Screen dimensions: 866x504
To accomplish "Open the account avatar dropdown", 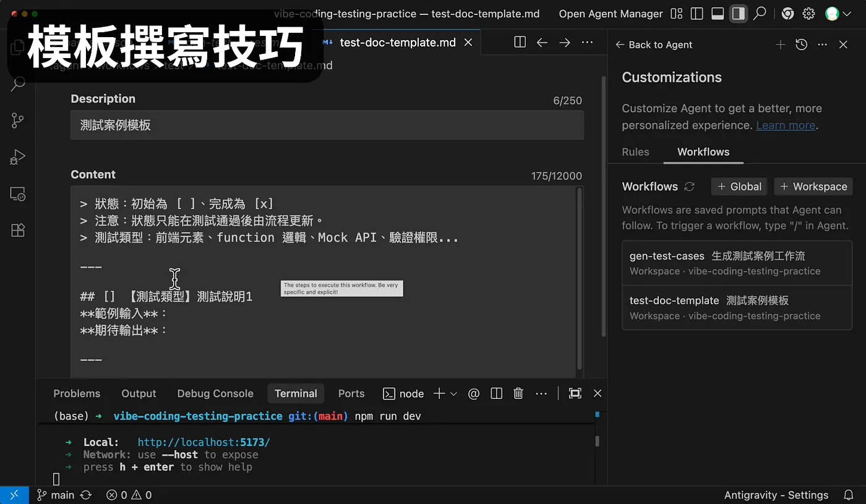I will (839, 14).
